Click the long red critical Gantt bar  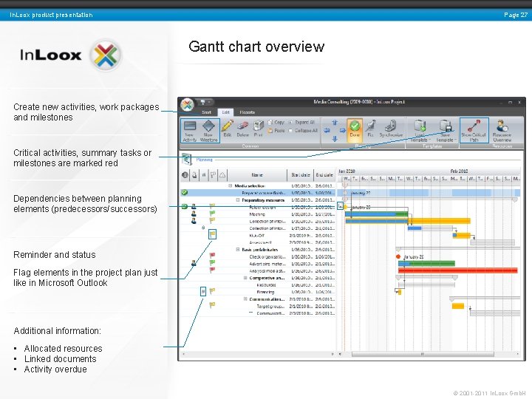point(458,270)
